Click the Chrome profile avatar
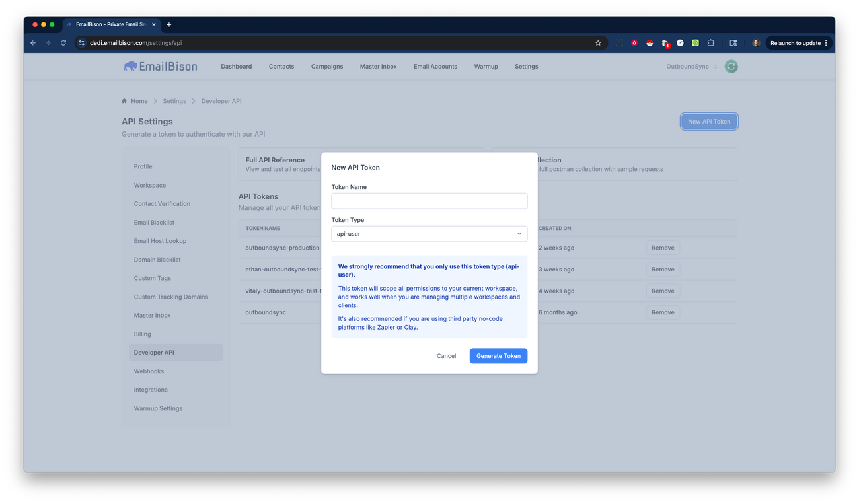 [x=755, y=42]
